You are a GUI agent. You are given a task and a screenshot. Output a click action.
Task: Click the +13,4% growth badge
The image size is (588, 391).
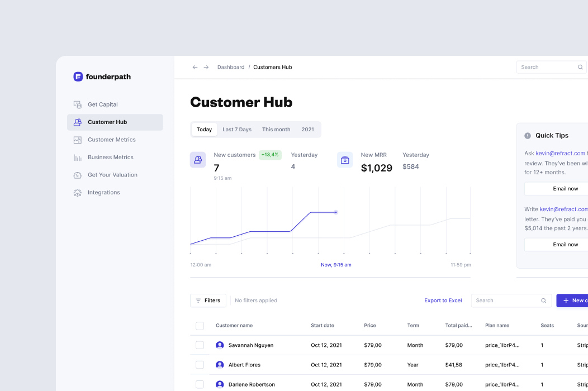pyautogui.click(x=270, y=155)
